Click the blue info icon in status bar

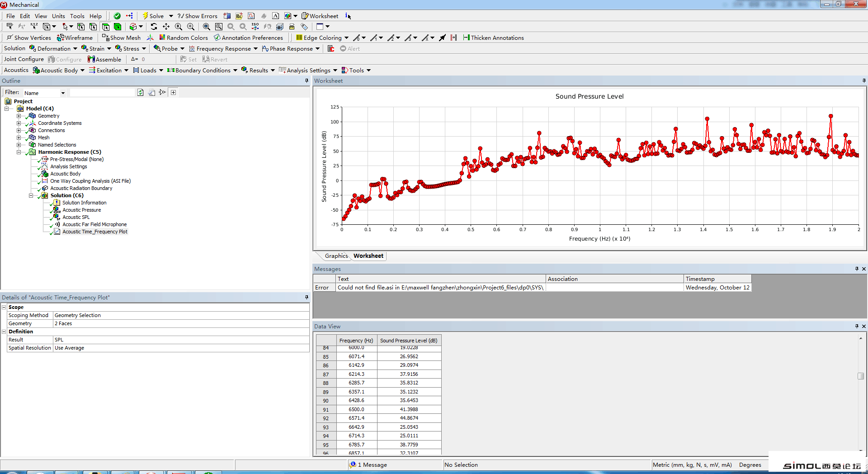353,465
